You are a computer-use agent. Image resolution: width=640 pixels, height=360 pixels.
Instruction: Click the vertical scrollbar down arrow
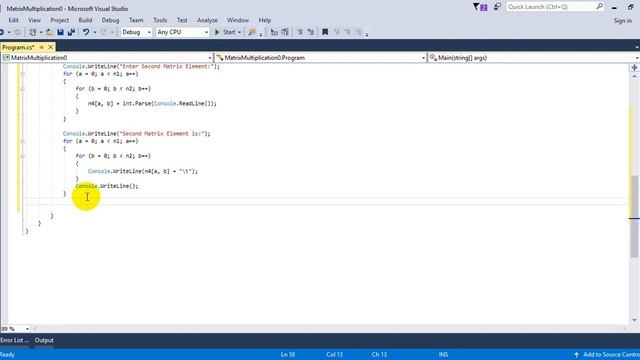point(634,320)
